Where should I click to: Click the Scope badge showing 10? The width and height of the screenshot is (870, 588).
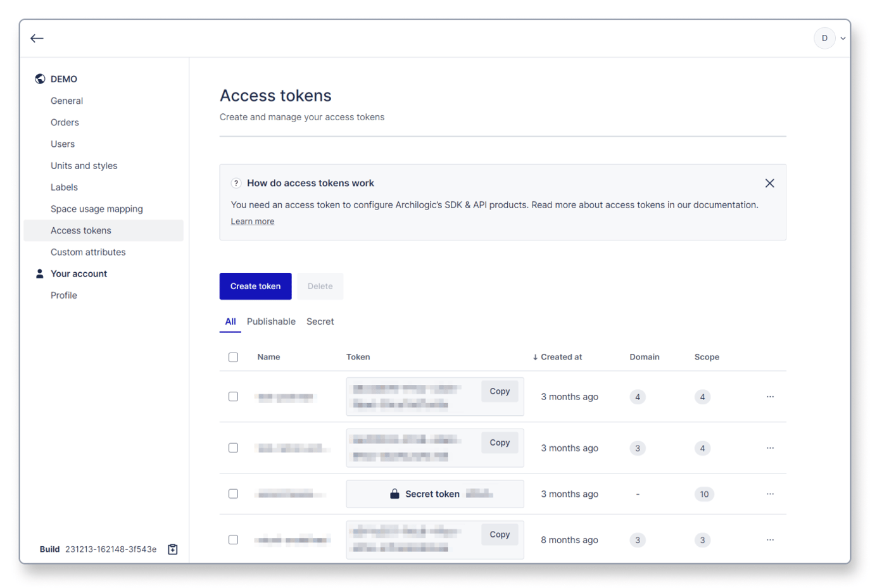click(704, 494)
